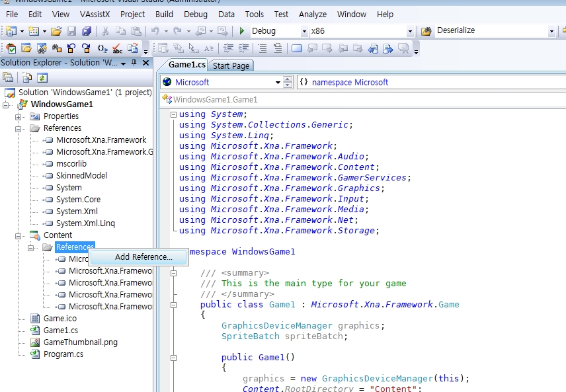Click the Increase Indent icon

(243, 48)
